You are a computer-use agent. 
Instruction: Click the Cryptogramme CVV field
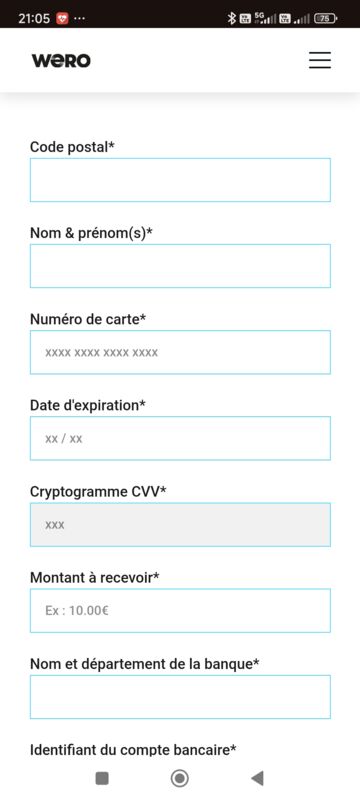(x=180, y=524)
